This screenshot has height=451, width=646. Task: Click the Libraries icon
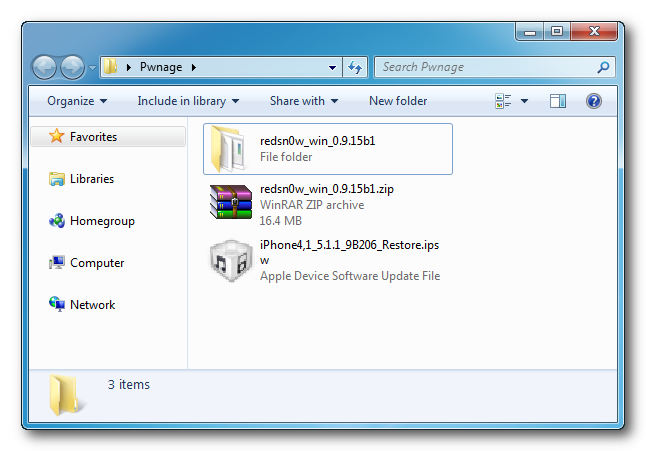coord(57,179)
